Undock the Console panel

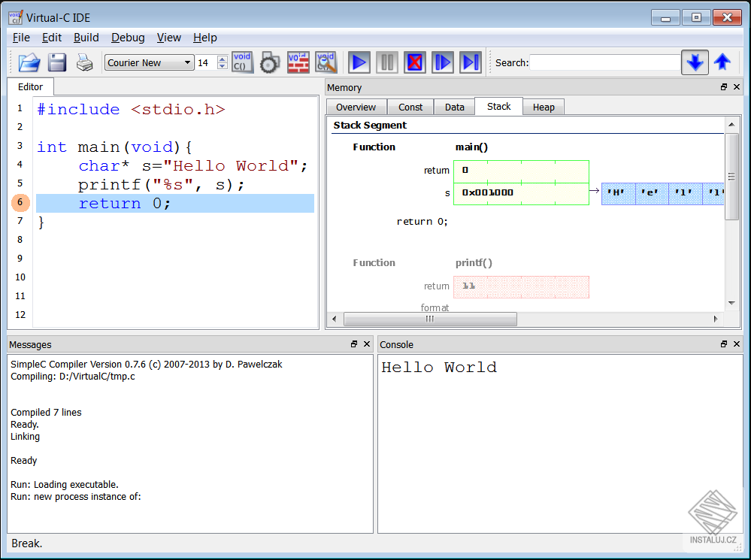(724, 344)
